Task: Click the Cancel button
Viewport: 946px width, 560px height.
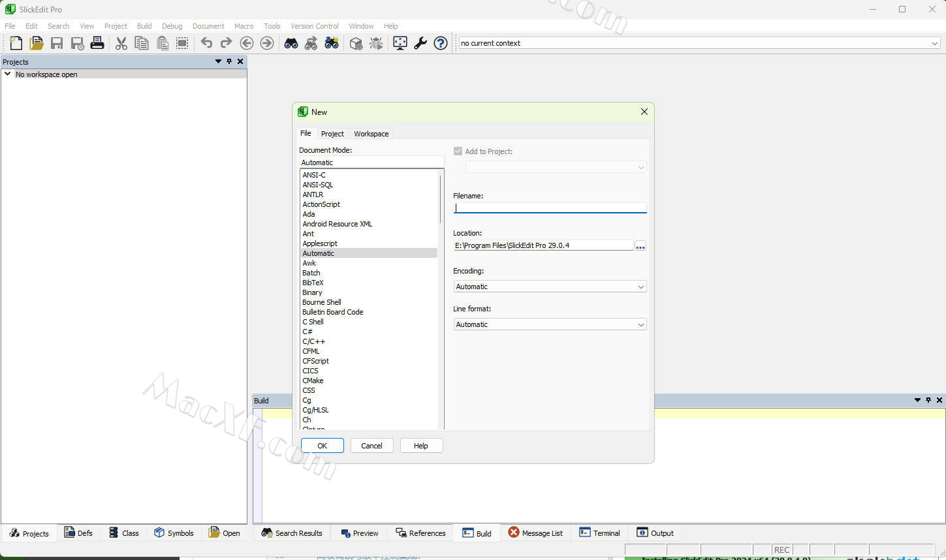Action: tap(371, 446)
